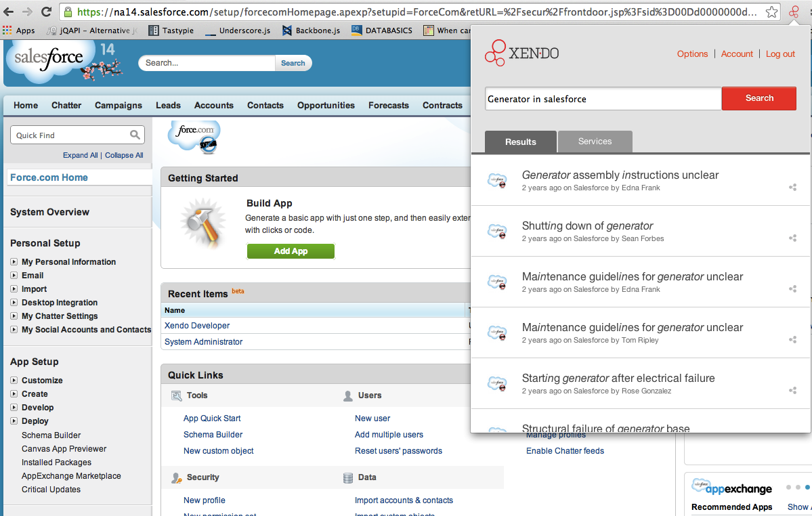
Task: Click the Users icon in Quick Links
Action: (x=348, y=396)
